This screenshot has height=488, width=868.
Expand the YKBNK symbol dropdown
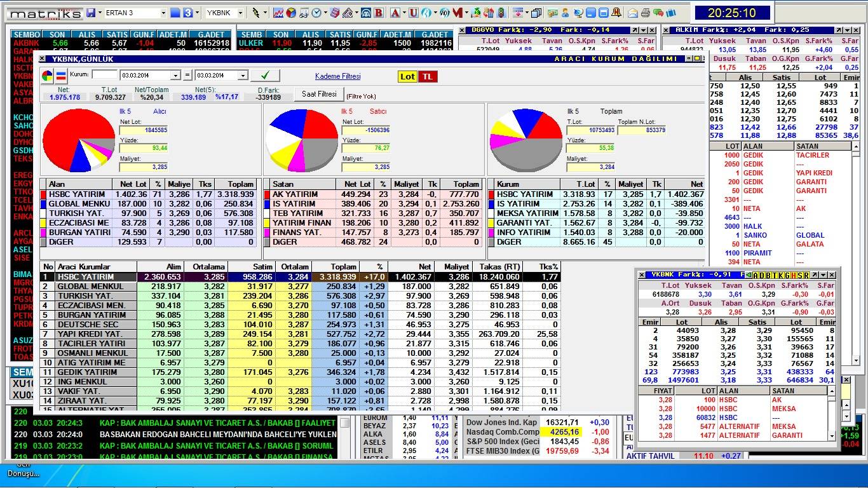coord(241,13)
